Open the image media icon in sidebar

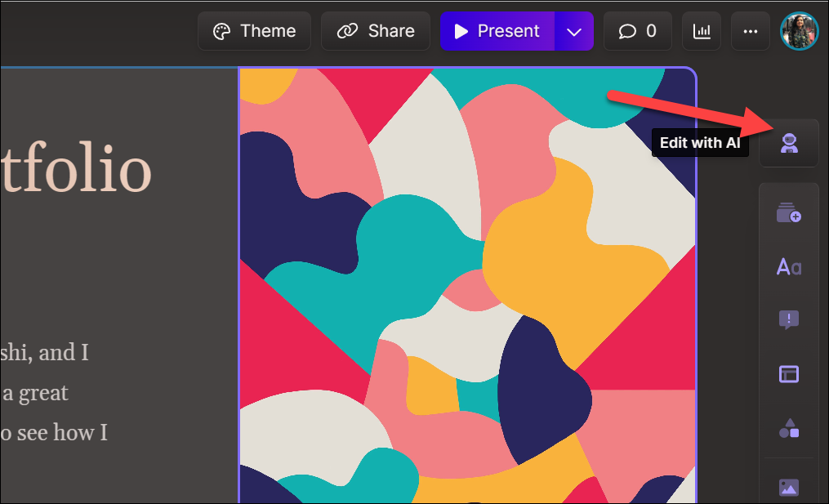(x=788, y=487)
